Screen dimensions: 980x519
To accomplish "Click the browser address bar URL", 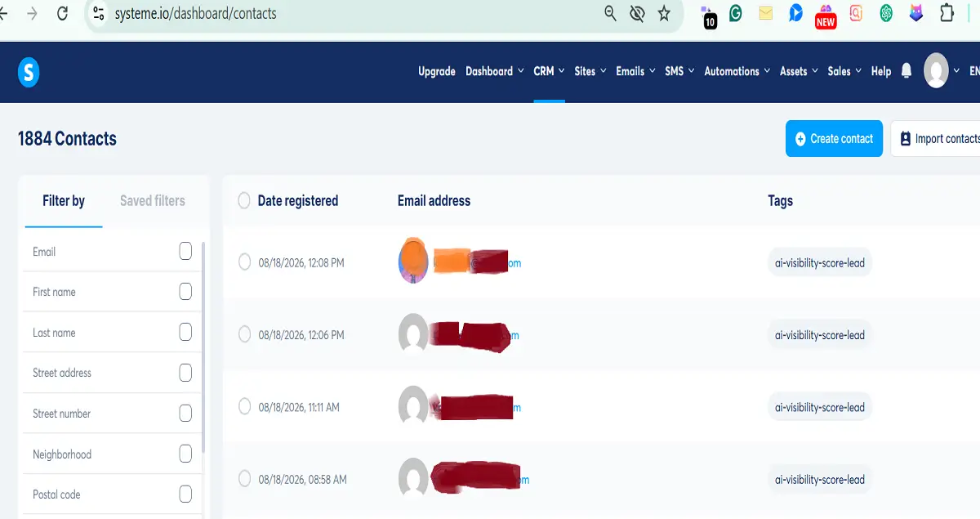I will (x=195, y=14).
